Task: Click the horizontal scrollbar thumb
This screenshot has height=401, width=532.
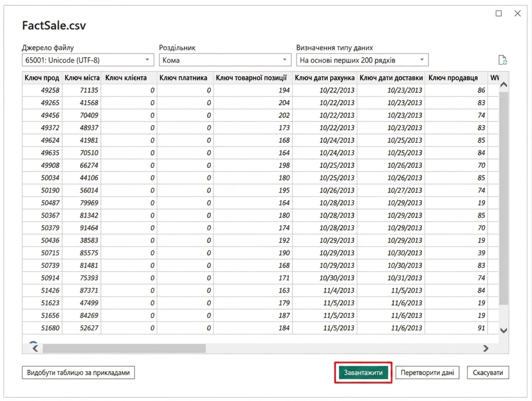Action: (124, 349)
